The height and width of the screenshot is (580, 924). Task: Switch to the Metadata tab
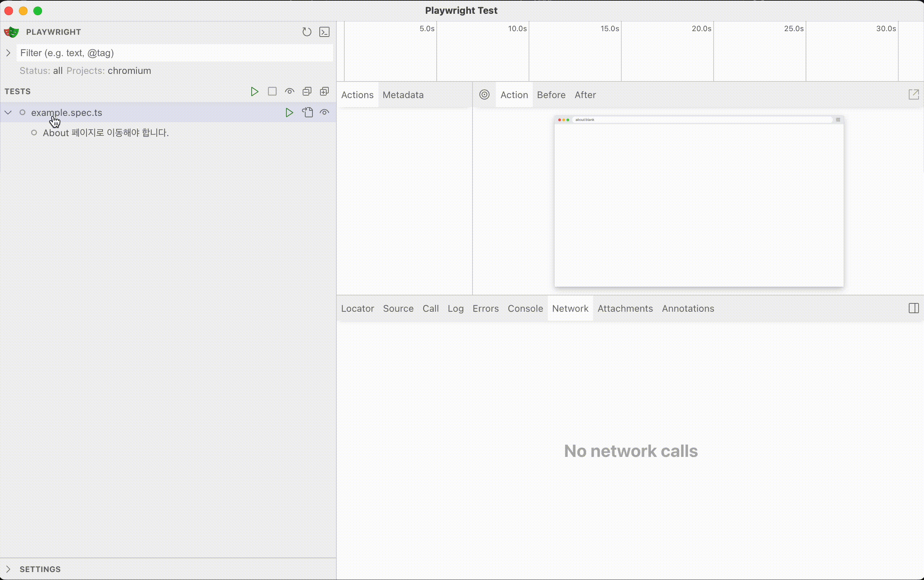pyautogui.click(x=403, y=95)
